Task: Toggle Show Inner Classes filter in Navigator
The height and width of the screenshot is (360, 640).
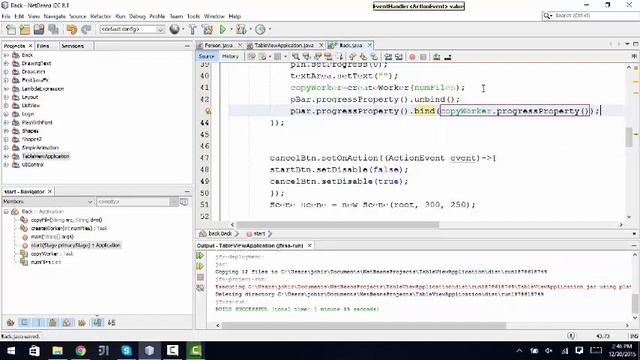Action: pos(67,323)
